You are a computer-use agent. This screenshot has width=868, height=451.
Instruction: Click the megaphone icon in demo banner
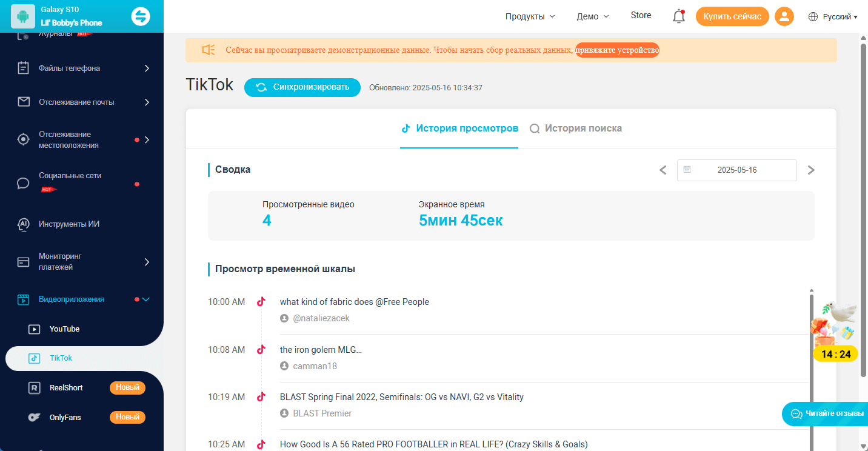(209, 50)
